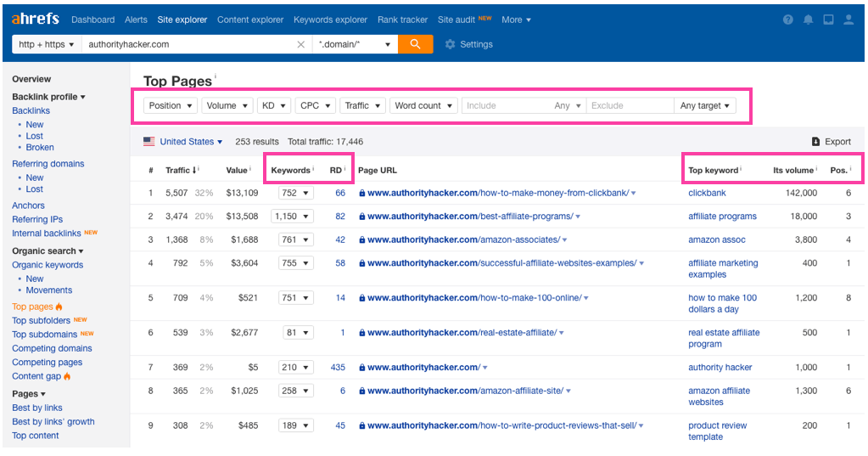Sort by the Traffic column header
This screenshot has height=456, width=868.
(x=182, y=170)
